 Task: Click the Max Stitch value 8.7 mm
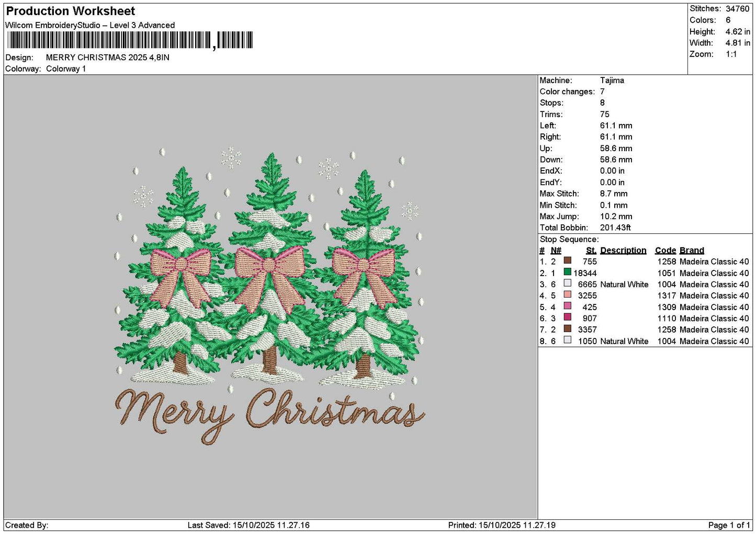coord(614,194)
